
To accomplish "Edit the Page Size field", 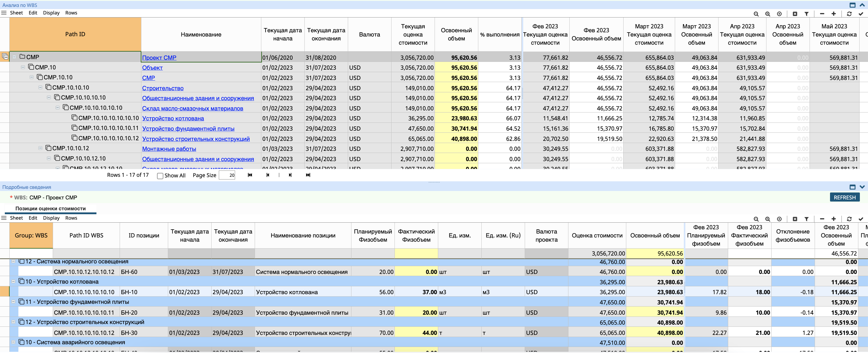I will tap(227, 175).
